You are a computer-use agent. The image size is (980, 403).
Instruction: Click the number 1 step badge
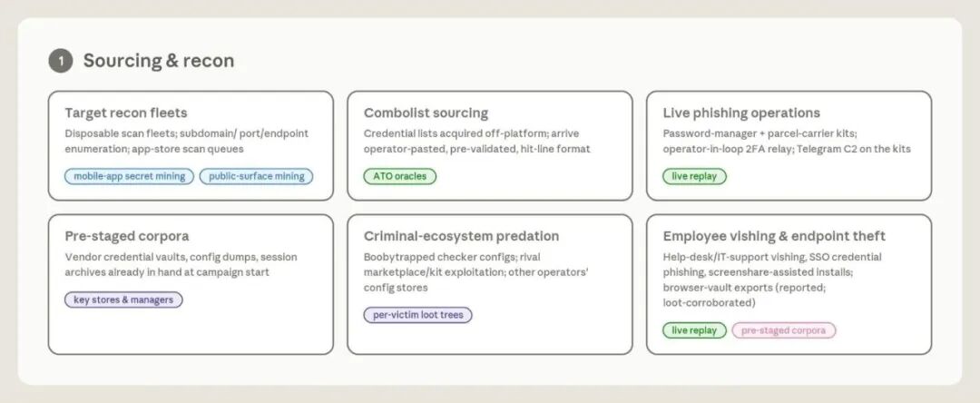point(61,61)
